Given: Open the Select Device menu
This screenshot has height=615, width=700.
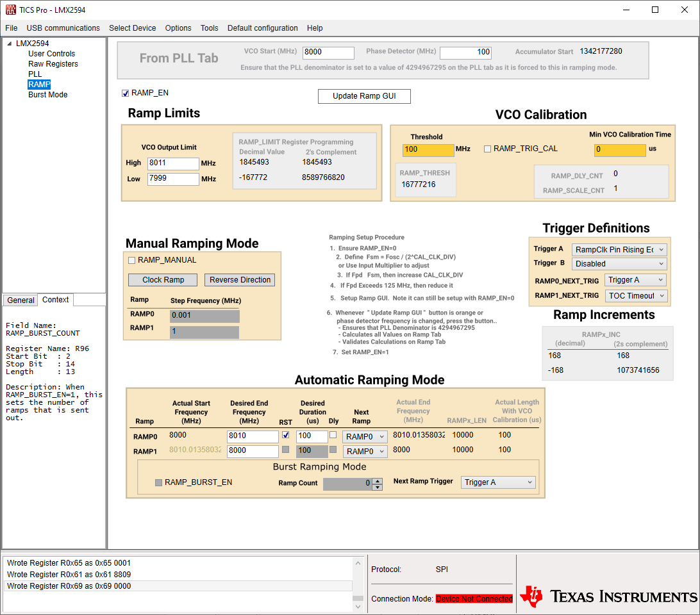Looking at the screenshot, I should pos(132,28).
